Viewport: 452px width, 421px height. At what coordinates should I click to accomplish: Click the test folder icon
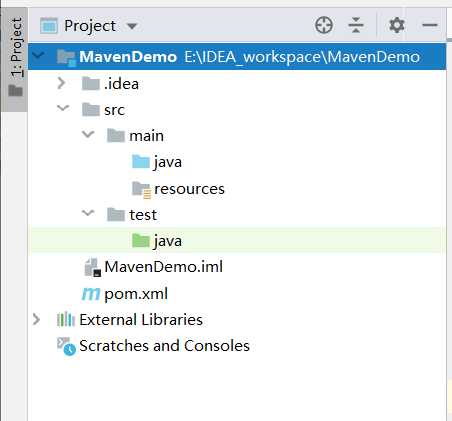116,214
